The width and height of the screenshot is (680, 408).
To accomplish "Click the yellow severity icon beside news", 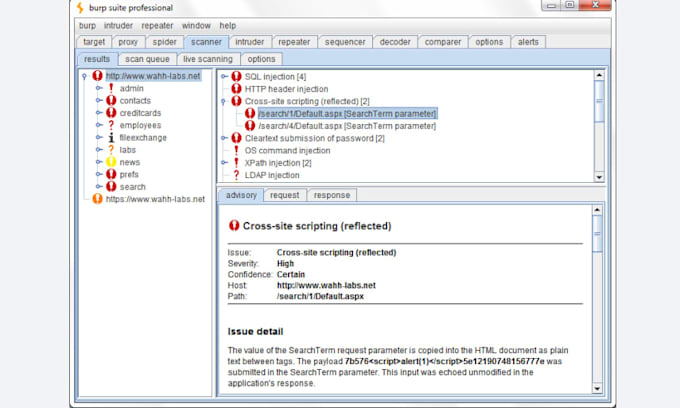I will pyautogui.click(x=111, y=162).
